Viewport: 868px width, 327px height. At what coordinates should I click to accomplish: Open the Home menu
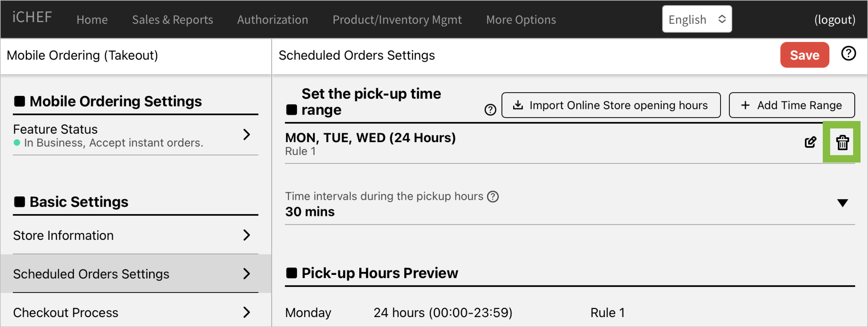coord(92,20)
